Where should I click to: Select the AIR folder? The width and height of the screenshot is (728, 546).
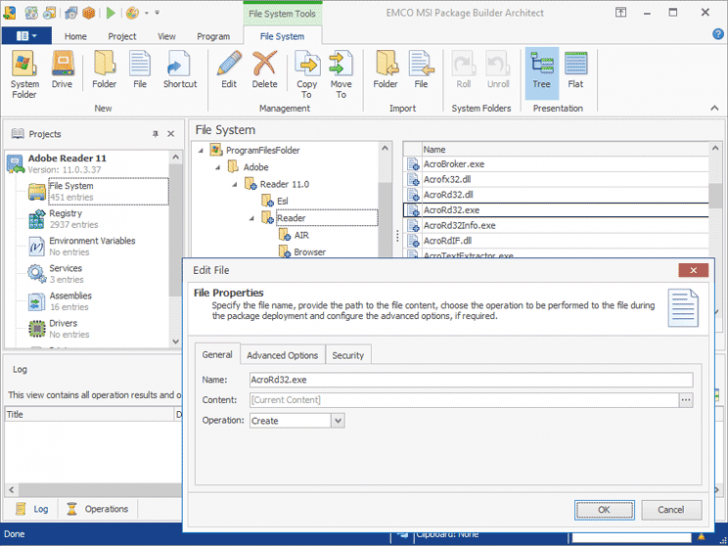(301, 235)
